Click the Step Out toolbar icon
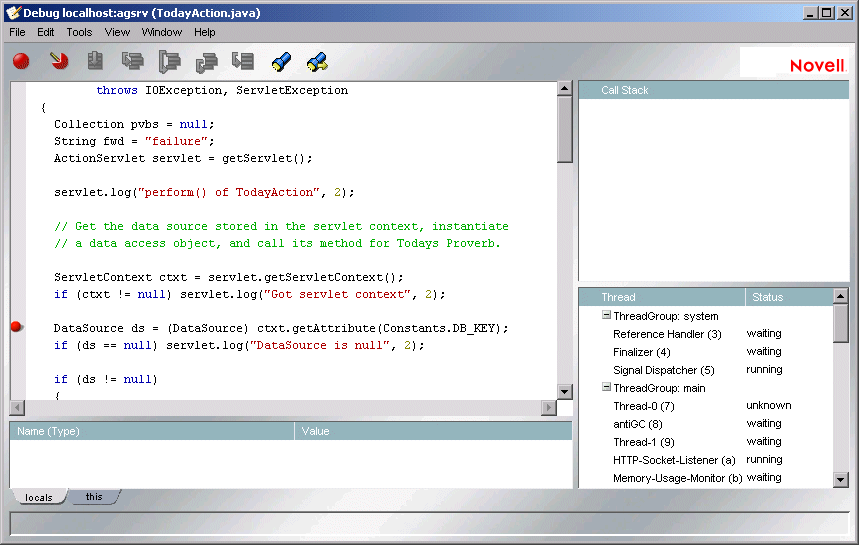 207,62
